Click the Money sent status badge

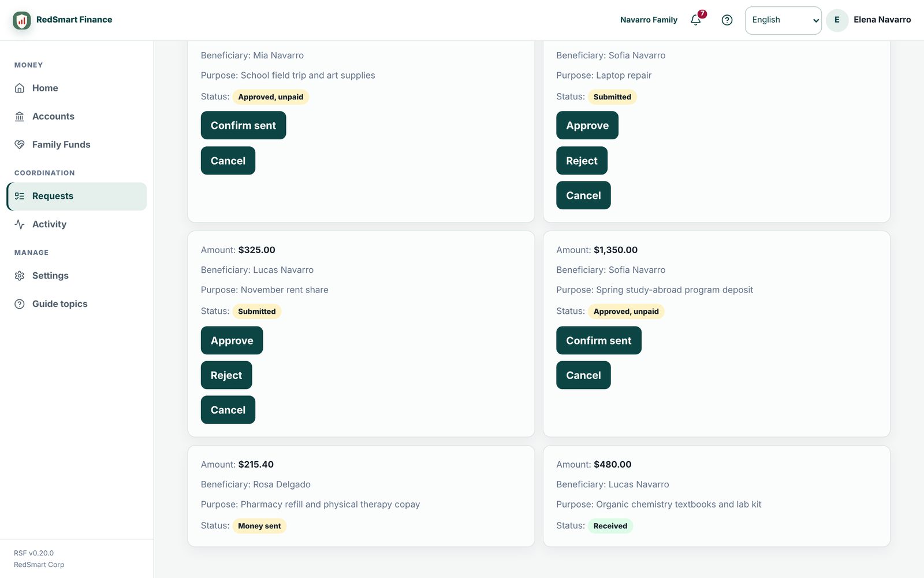(259, 526)
